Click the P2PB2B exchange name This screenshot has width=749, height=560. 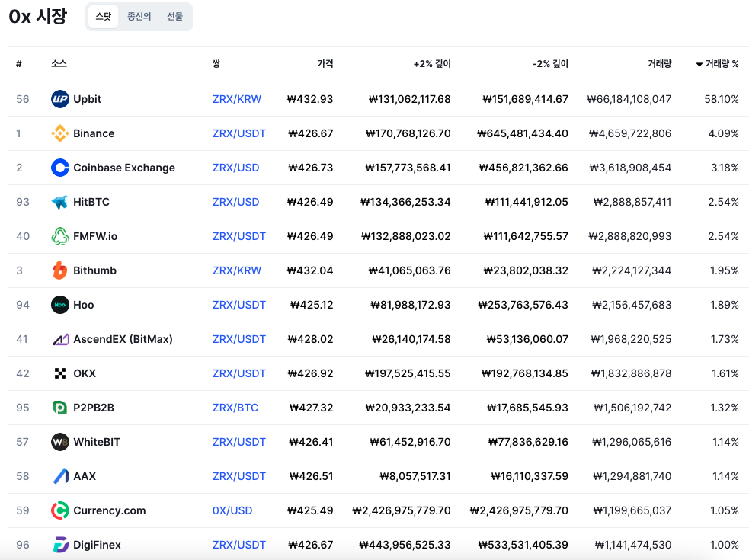(x=94, y=408)
